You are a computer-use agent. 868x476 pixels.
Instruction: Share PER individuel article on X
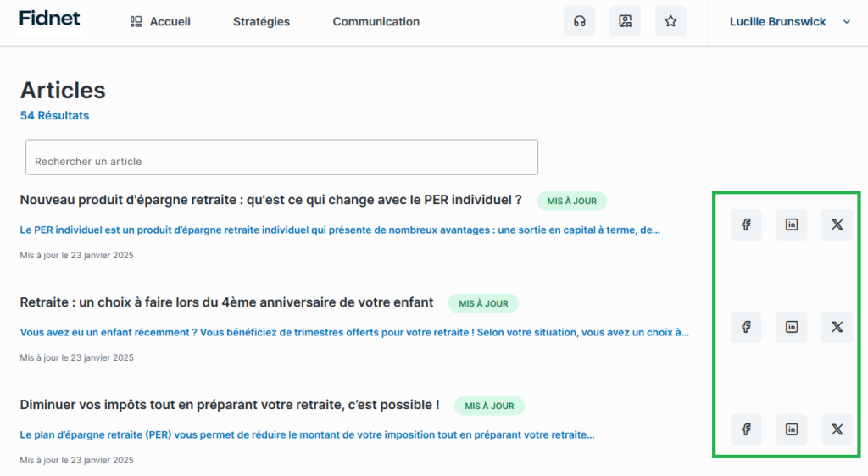(837, 224)
